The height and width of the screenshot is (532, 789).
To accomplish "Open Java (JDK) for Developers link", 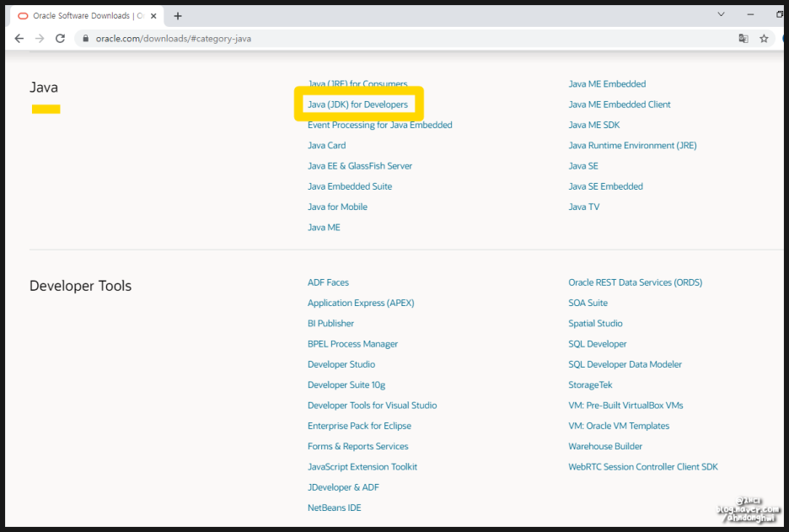I will (x=357, y=105).
